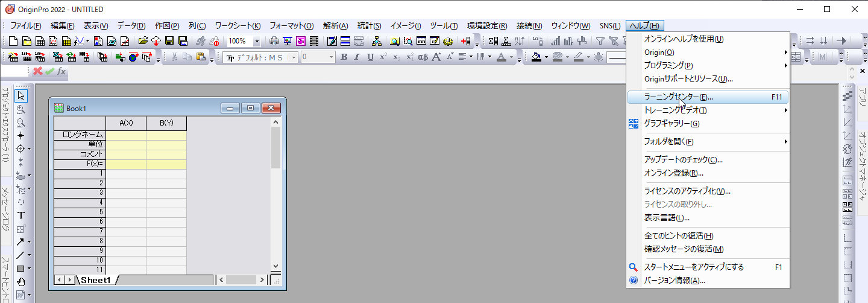This screenshot has width=868, height=303.
Task: Choose オンラインヘルプを使用 menu entry
Action: pyautogui.click(x=708, y=39)
